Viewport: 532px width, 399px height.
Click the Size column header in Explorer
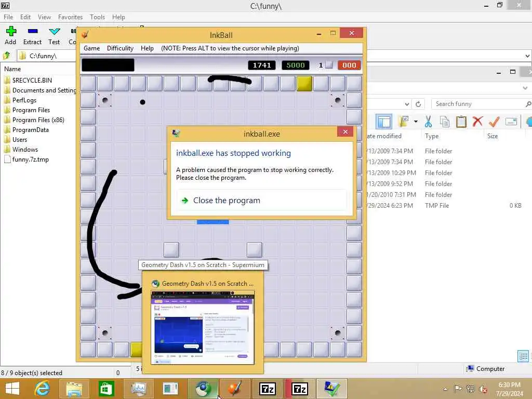click(493, 136)
